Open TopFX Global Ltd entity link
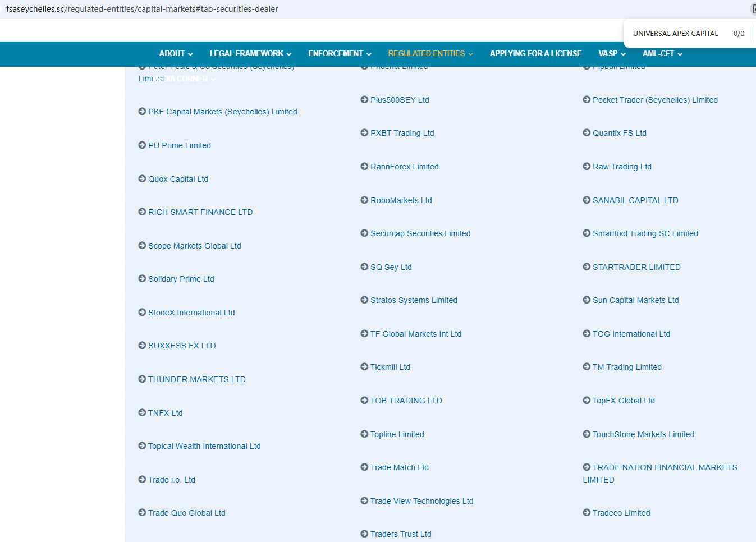This screenshot has height=542, width=756. (624, 401)
